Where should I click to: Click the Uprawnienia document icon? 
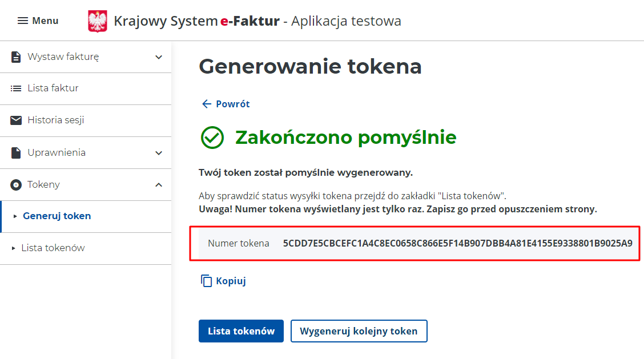tap(15, 152)
